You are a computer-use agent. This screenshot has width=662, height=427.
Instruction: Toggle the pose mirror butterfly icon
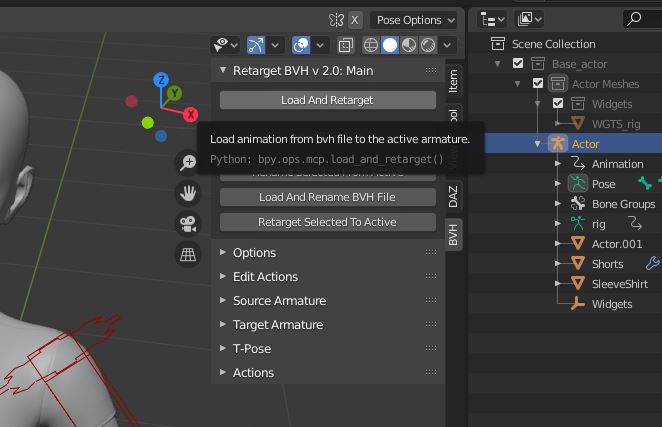(x=336, y=20)
